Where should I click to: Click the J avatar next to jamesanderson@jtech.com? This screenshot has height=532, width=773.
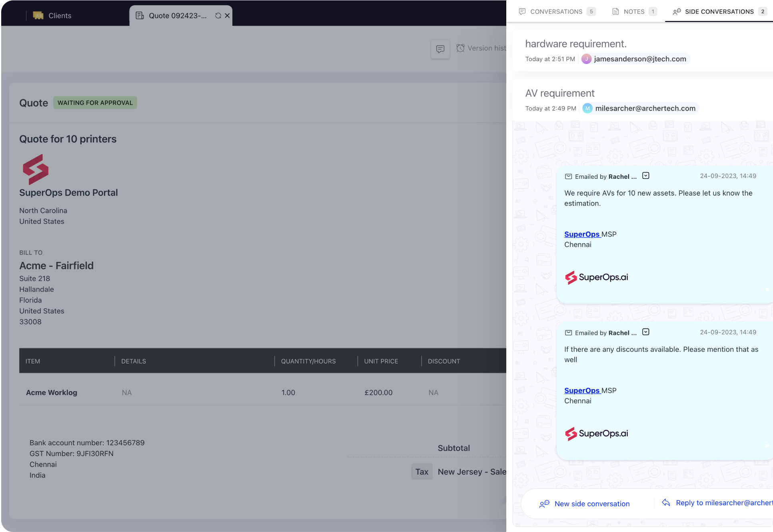pyautogui.click(x=586, y=59)
